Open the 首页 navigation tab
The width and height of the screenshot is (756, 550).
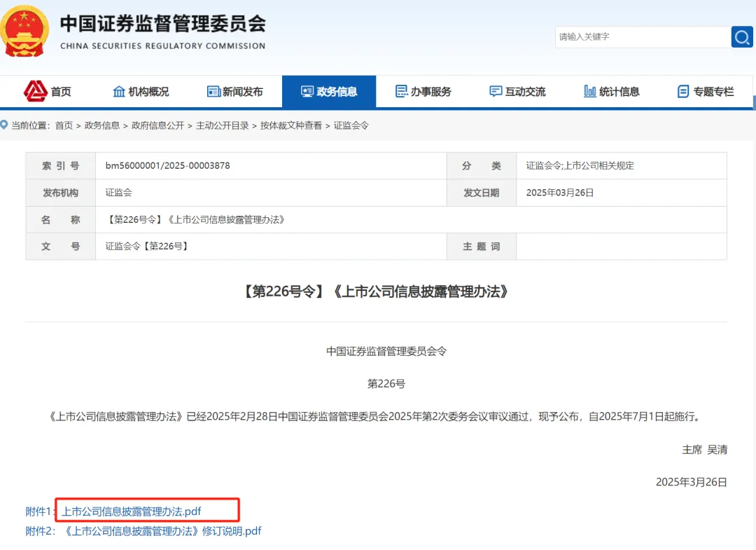[x=48, y=91]
